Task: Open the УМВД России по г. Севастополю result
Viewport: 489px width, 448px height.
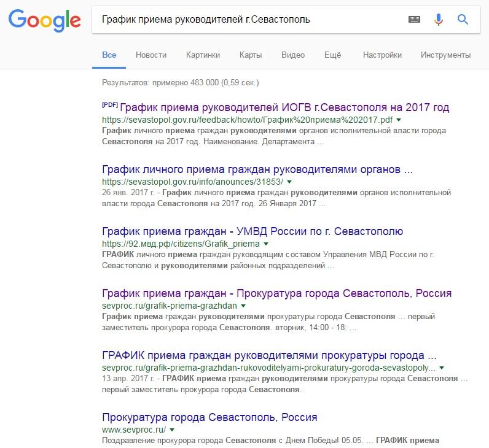Action: [x=252, y=231]
